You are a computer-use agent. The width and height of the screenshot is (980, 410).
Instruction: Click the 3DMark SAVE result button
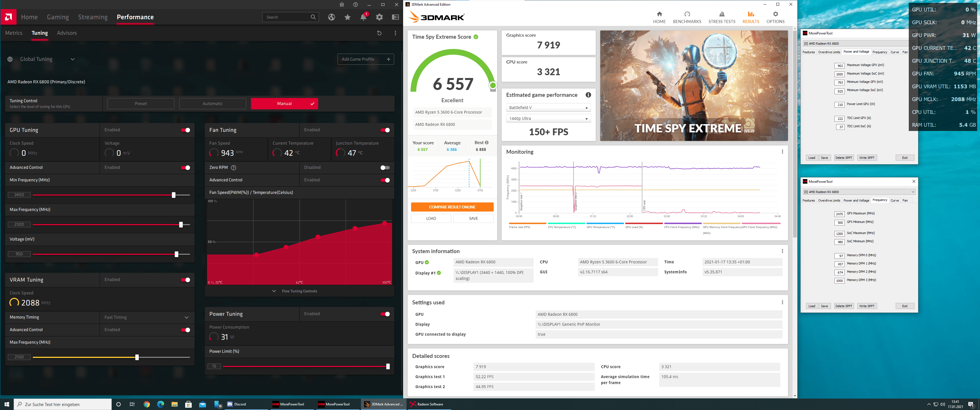[473, 218]
